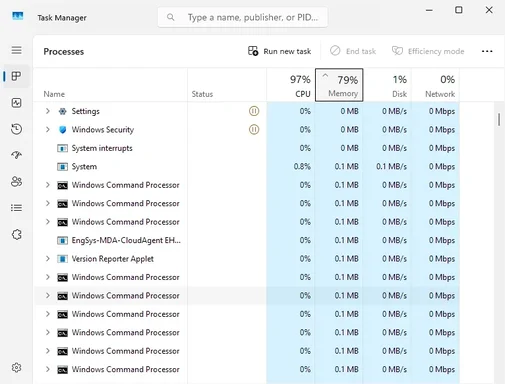The height and width of the screenshot is (384, 505).
Task: Open App history in sidebar
Action: coord(16,129)
